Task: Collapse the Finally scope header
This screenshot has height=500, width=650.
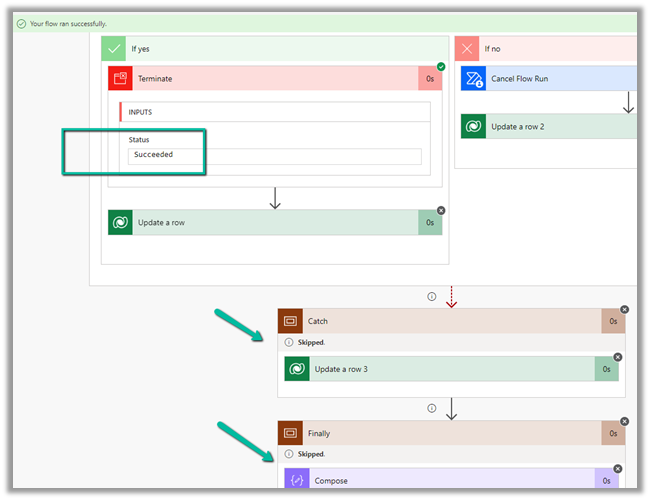Action: 451,433
